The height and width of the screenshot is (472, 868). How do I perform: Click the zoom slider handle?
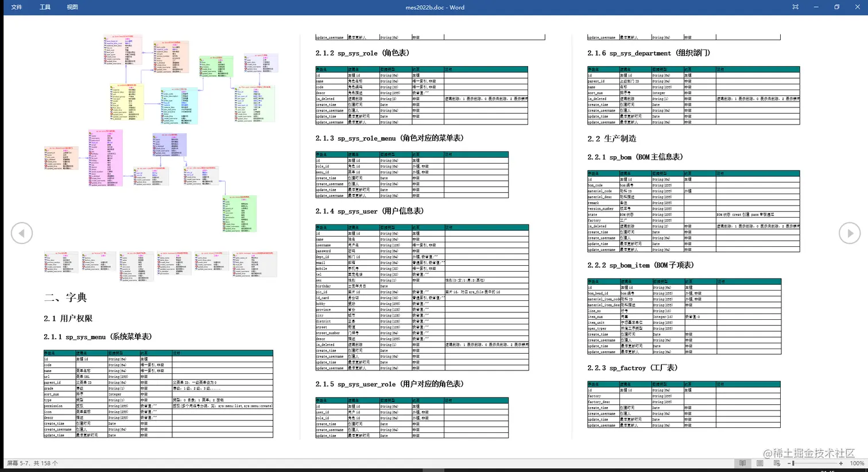click(793, 463)
